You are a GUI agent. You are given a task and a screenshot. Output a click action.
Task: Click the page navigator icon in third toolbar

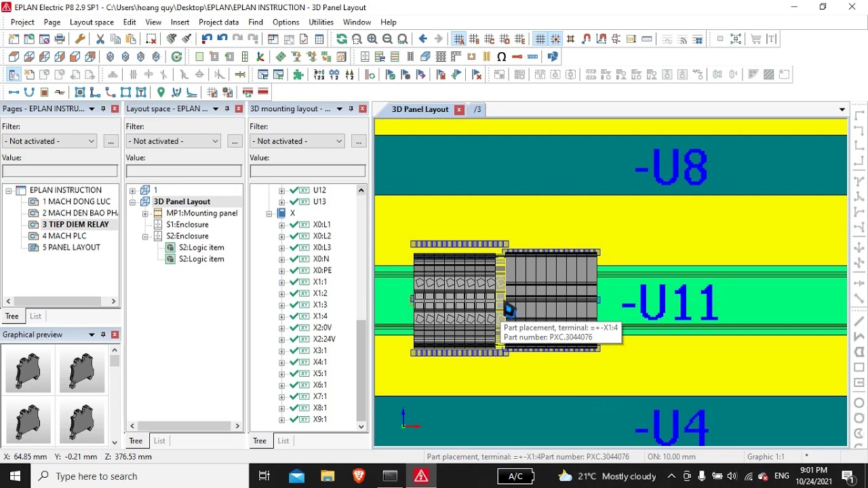coord(14,75)
